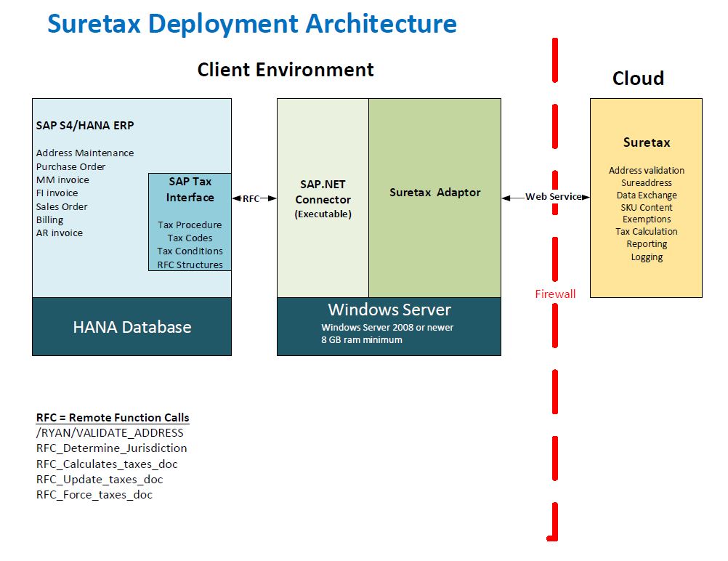Click the Suretax Adaptor label
The width and height of the screenshot is (728, 561).
click(x=434, y=193)
